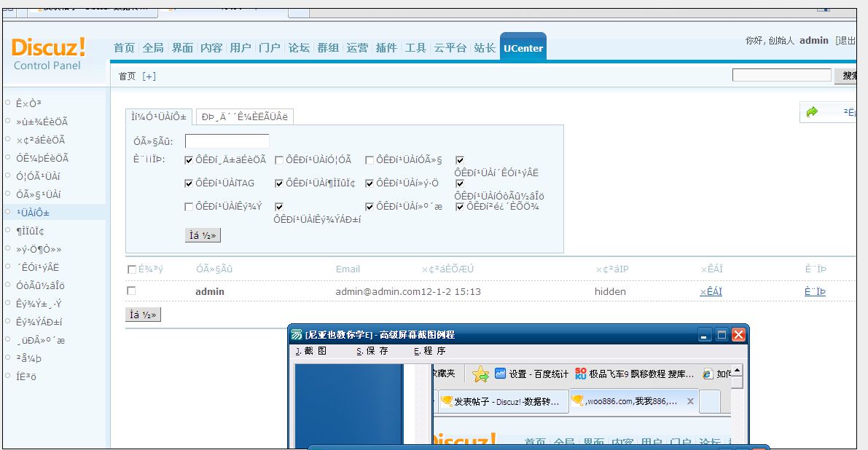Click the Internet Explorer bookmark icon
Image resolution: width=868 pixels, height=450 pixels.
click(708, 374)
